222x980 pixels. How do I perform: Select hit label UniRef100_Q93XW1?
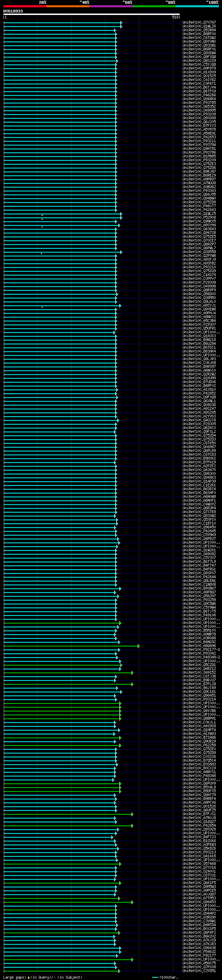pos(199,45)
